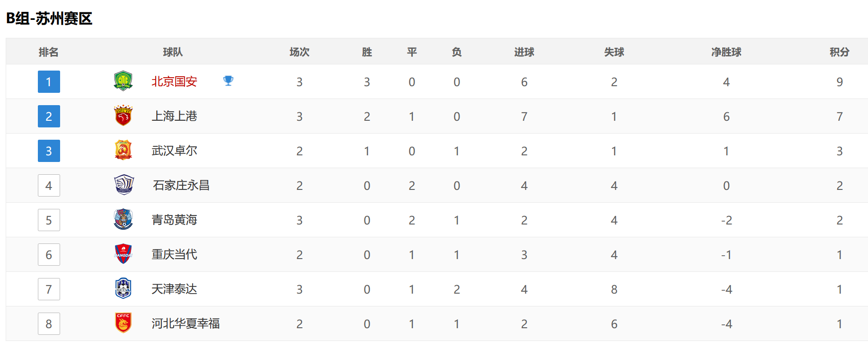868x350 pixels.
Task: Click the Beijing Guoan team crest
Action: tap(123, 81)
